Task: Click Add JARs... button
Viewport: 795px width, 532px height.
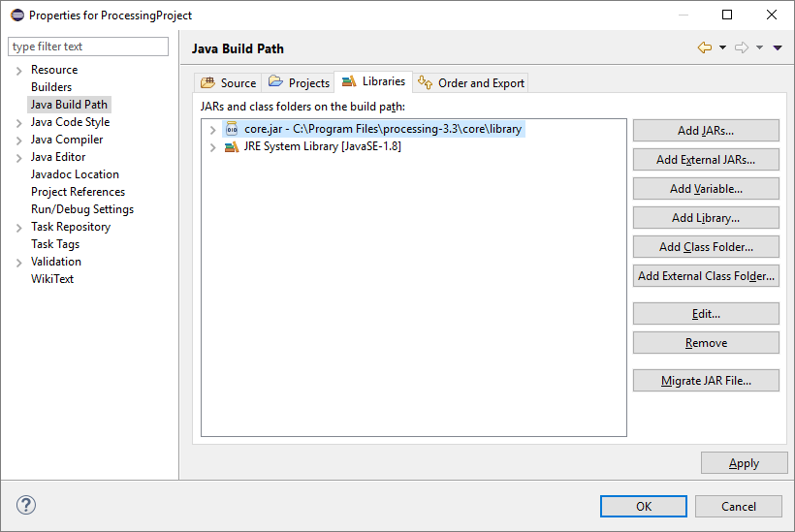Action: [706, 131]
